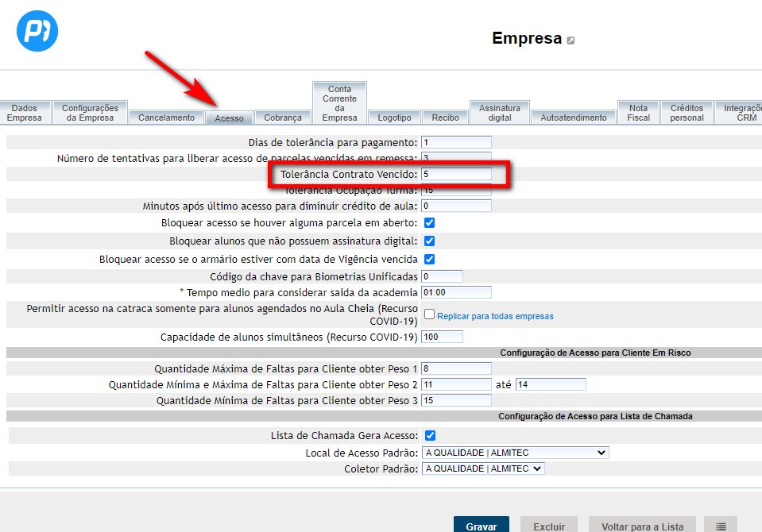The width and height of the screenshot is (762, 532).
Task: Open the Local de Acesso Padrão dropdown
Action: point(515,453)
